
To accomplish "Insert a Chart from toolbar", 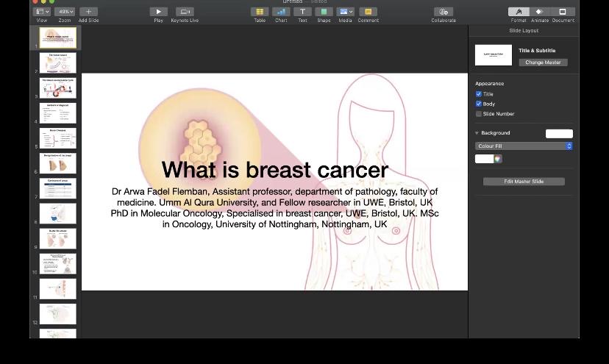I will tap(281, 12).
